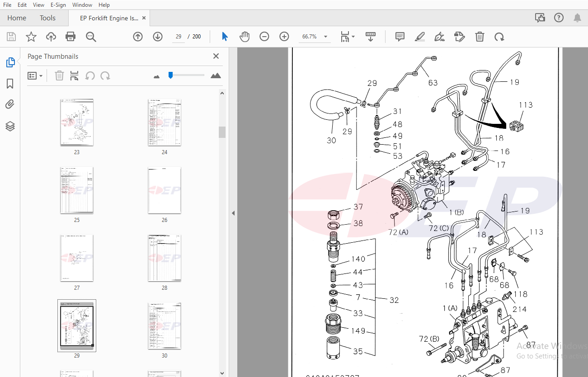The height and width of the screenshot is (377, 588).
Task: Upload the file to cloud icon
Action: coord(51,37)
